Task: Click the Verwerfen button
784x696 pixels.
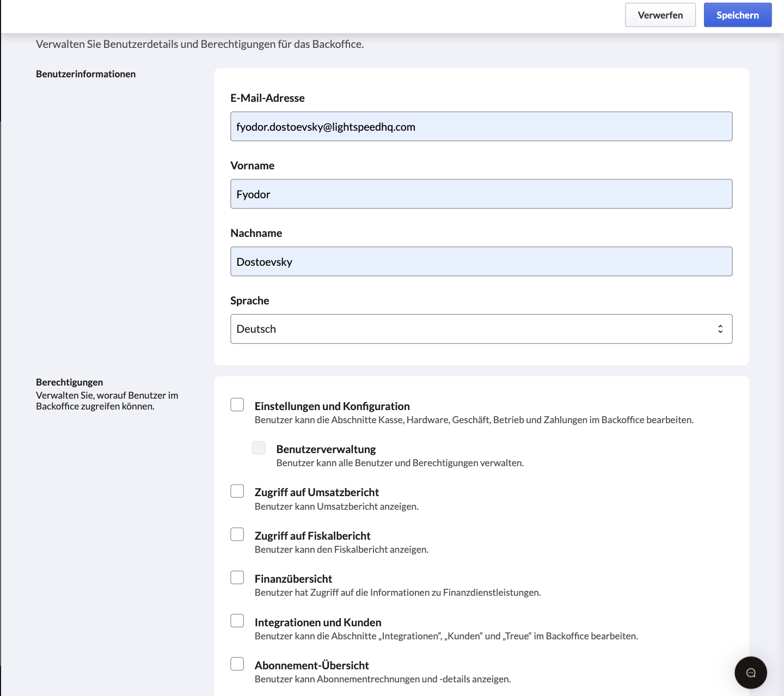Action: pyautogui.click(x=660, y=15)
